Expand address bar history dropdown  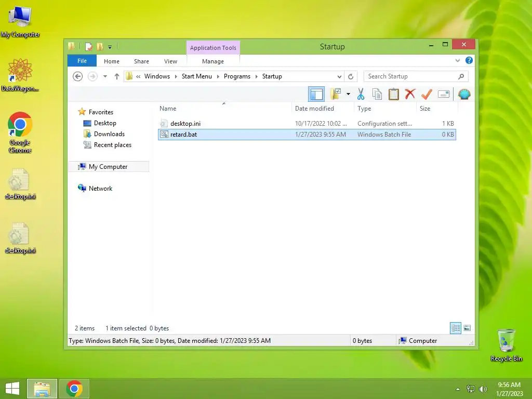tap(339, 76)
